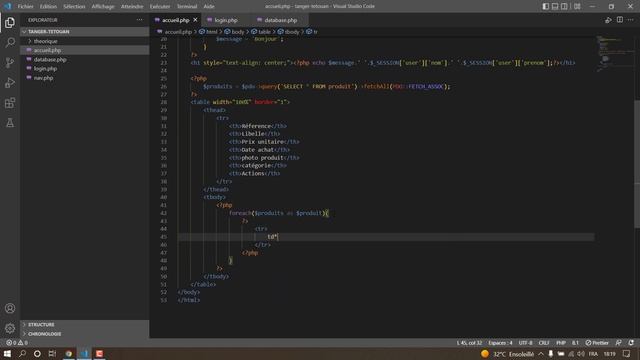Expand the theorique folder
This screenshot has width=640, height=360.
click(85, 41)
